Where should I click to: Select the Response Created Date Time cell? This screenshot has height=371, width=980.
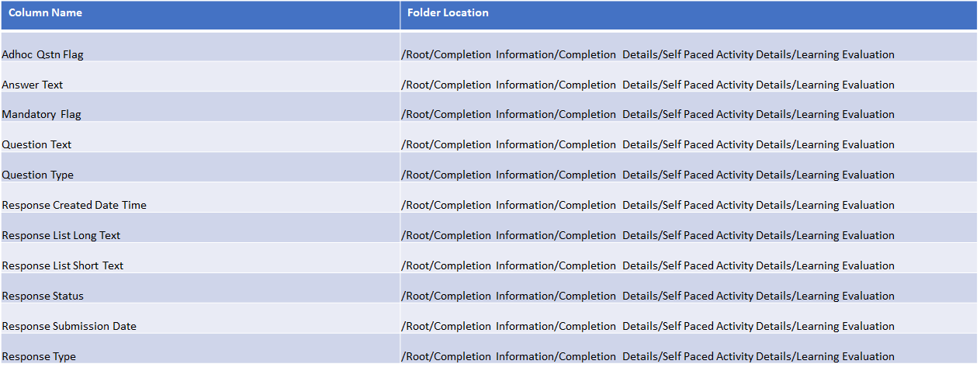click(x=74, y=206)
